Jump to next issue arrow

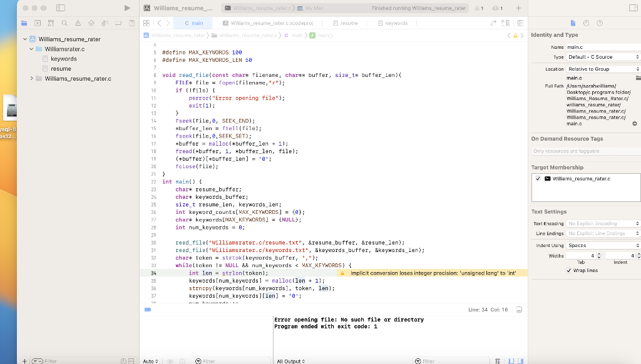522,36
